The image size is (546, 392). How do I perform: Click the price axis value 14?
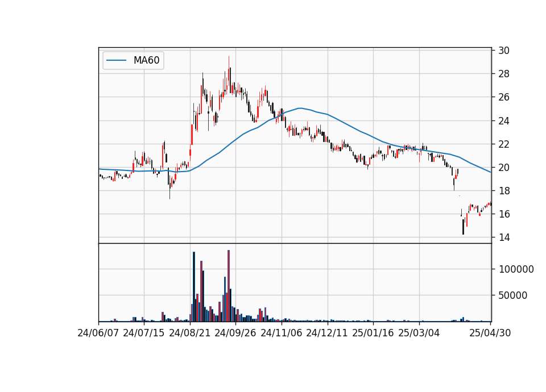click(504, 237)
